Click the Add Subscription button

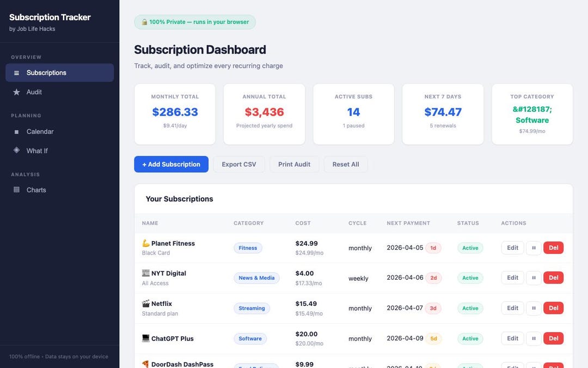coord(171,164)
